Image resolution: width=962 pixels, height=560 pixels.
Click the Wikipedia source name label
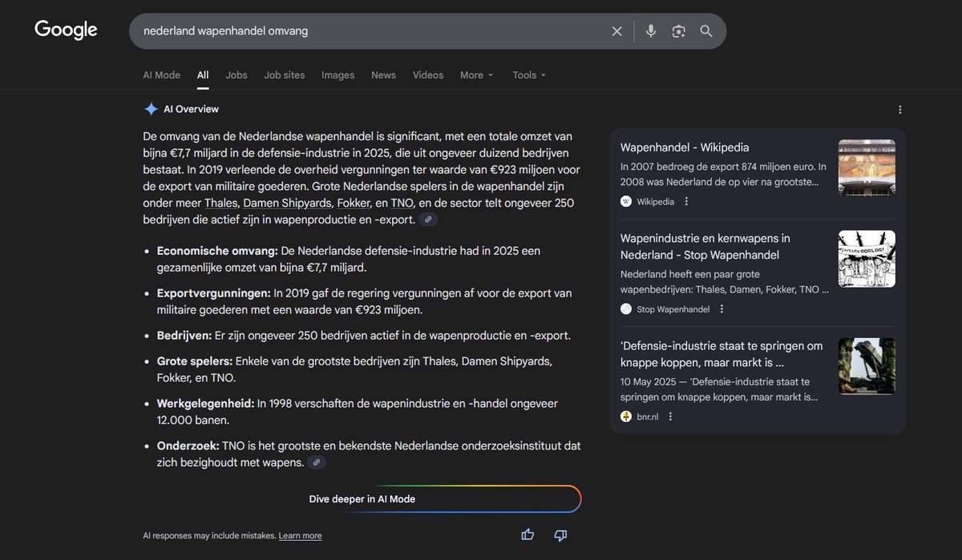click(656, 202)
